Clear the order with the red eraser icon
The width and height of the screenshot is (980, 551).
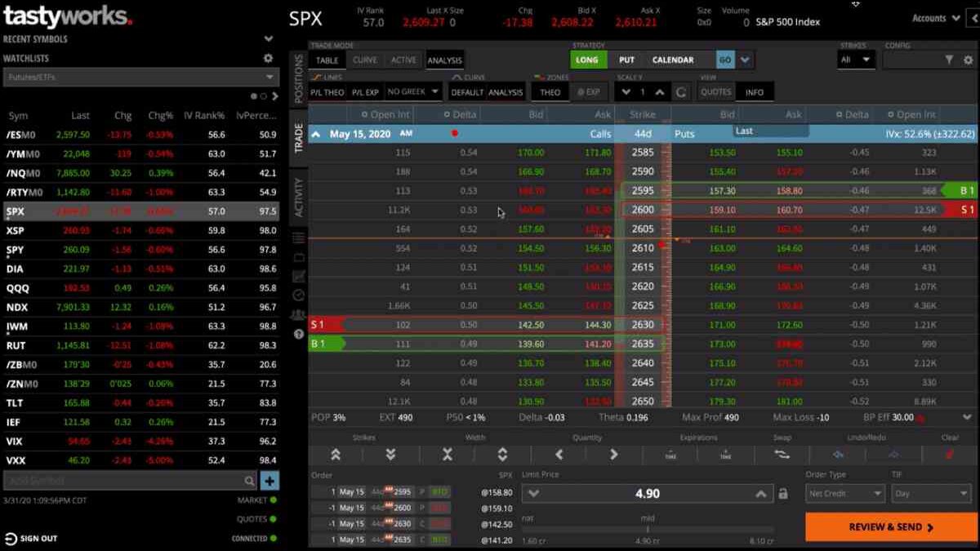click(x=947, y=454)
